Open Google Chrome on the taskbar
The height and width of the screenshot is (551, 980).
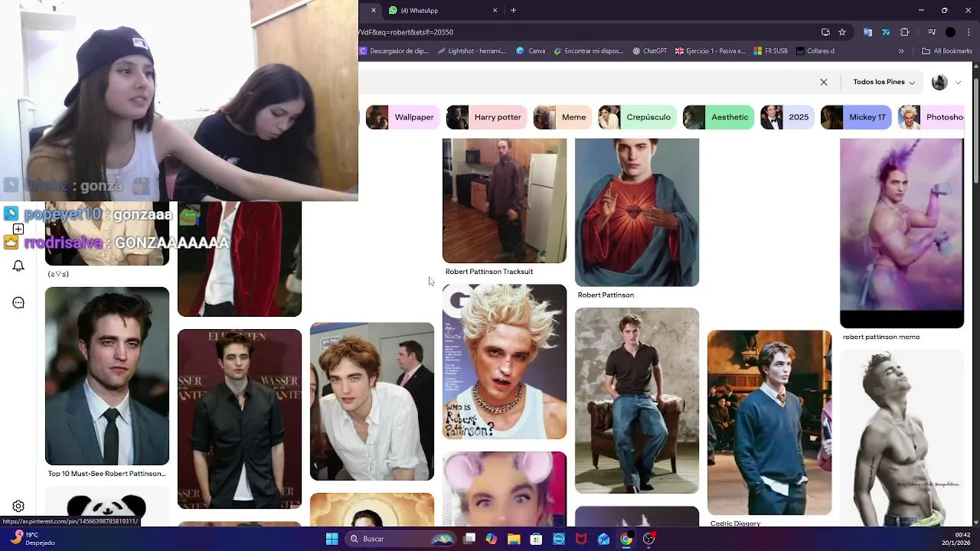point(626,539)
